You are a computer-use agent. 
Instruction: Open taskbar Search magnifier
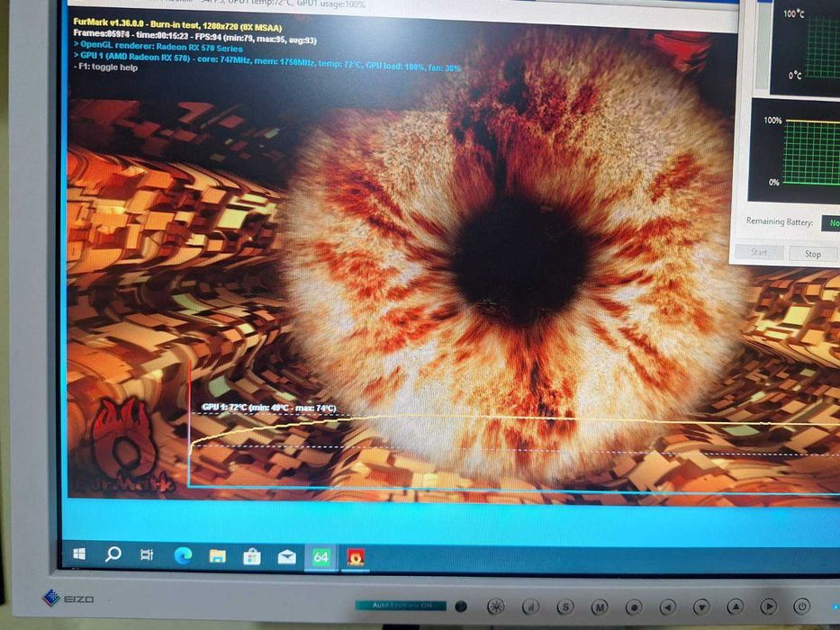tap(113, 553)
